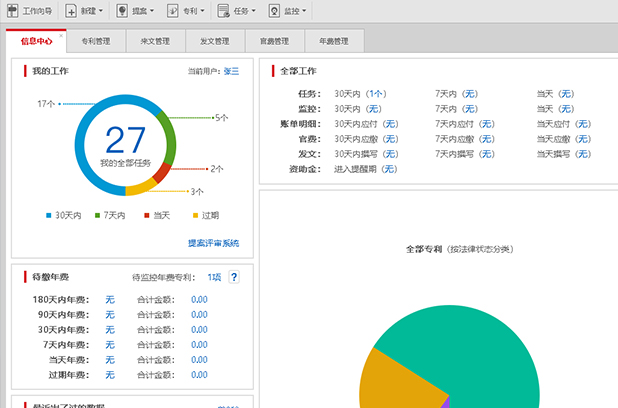Expand the 监控 dropdown arrow
The width and height of the screenshot is (618, 408).
(x=303, y=12)
